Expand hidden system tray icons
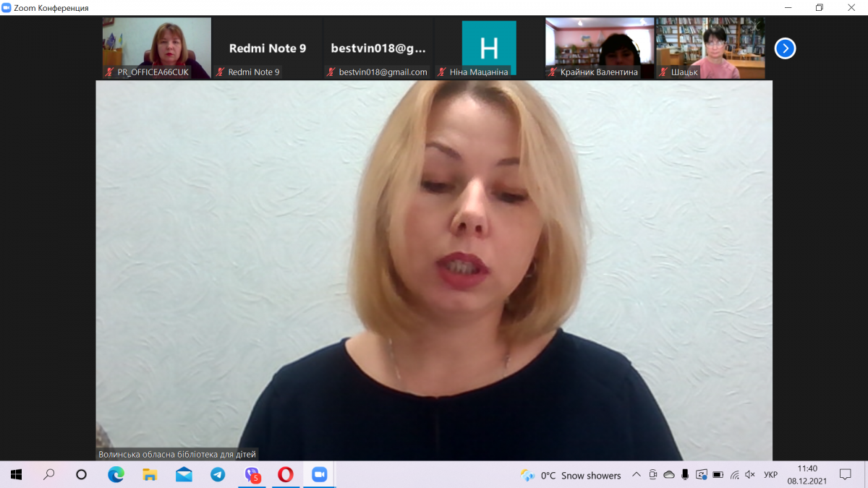 [x=637, y=475]
